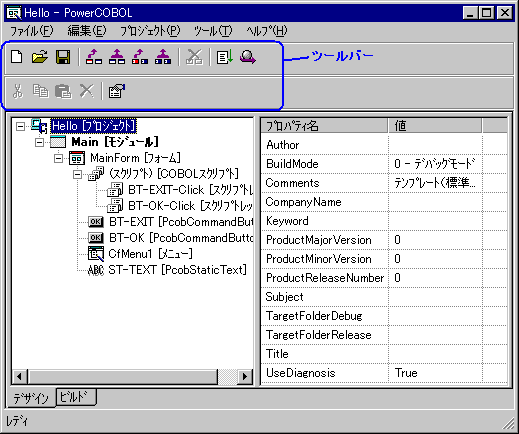The image size is (519, 434).
Task: Click the UseDiagnosis value True
Action: (406, 373)
